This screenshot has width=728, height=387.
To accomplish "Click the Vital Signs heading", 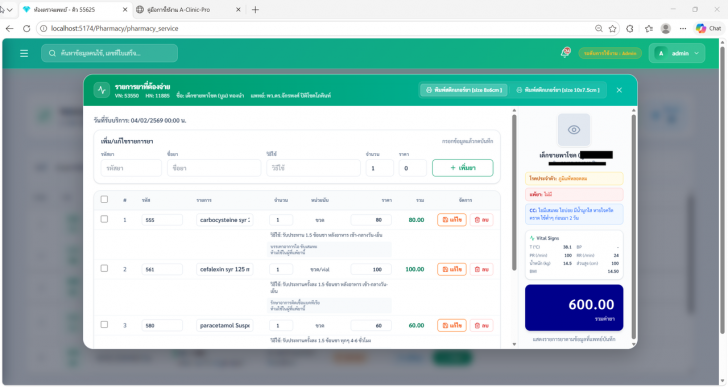I will (x=547, y=238).
